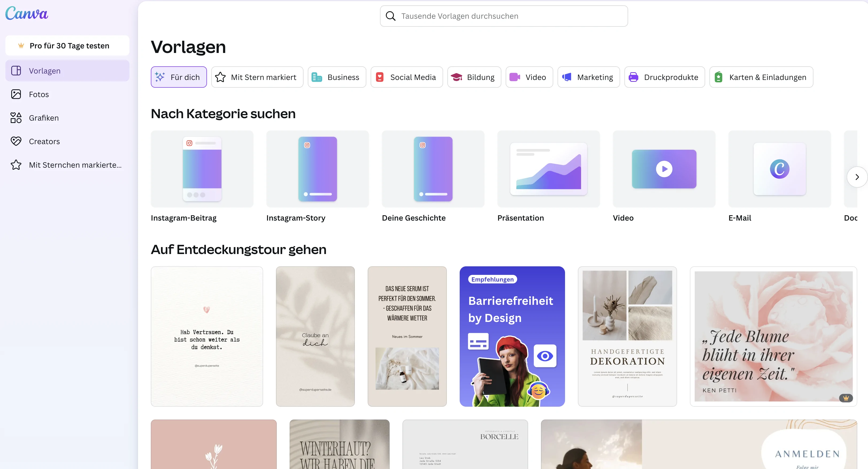Click the magnifier search icon

point(390,16)
